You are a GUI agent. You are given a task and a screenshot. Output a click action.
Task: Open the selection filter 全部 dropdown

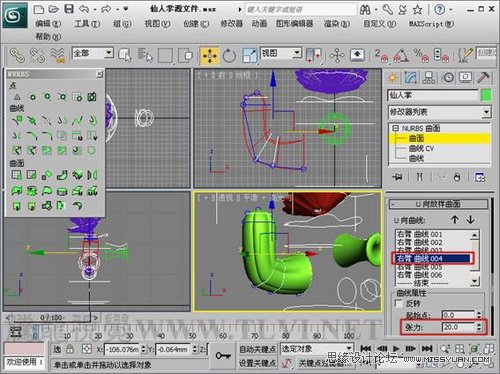pos(93,53)
